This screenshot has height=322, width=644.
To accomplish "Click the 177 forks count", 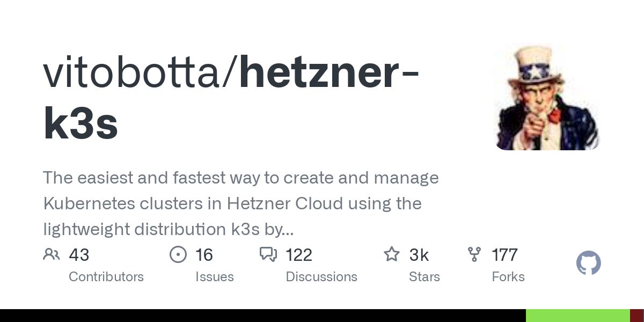I will (504, 255).
